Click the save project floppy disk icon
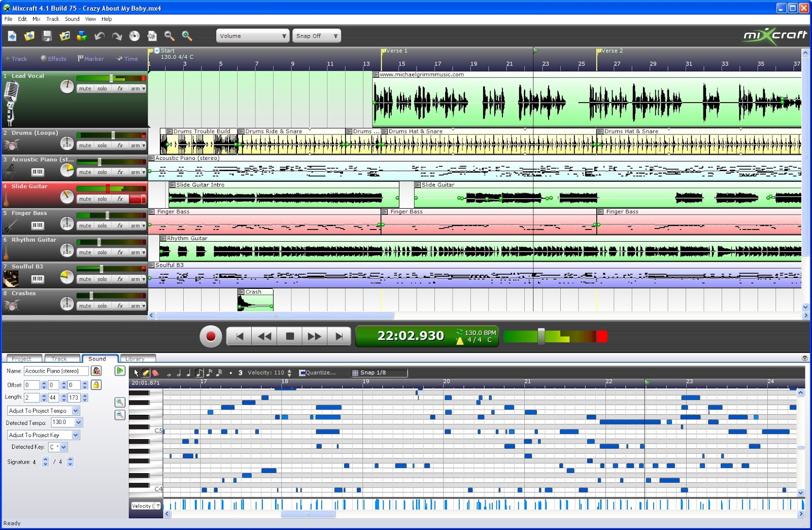This screenshot has height=530, width=812. pos(46,36)
